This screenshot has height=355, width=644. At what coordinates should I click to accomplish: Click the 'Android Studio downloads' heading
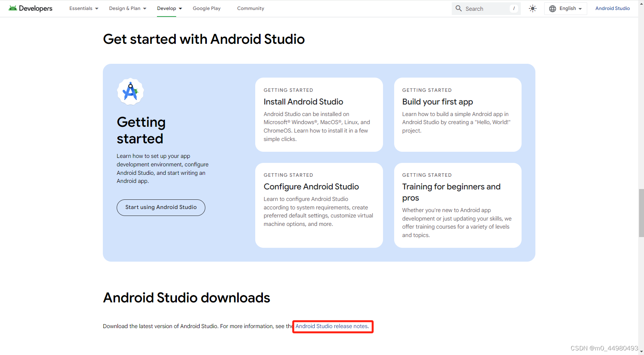tap(187, 298)
